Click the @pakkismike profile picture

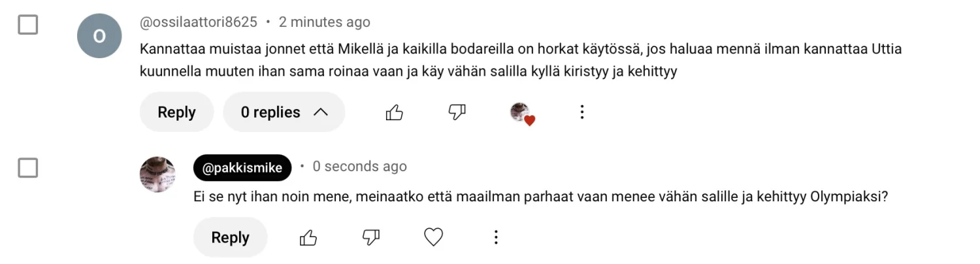[x=157, y=174]
